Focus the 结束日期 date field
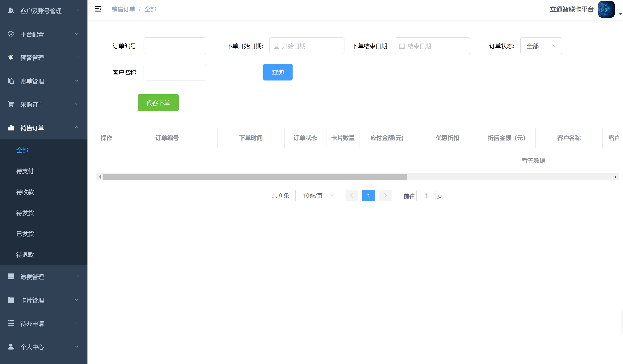 432,46
